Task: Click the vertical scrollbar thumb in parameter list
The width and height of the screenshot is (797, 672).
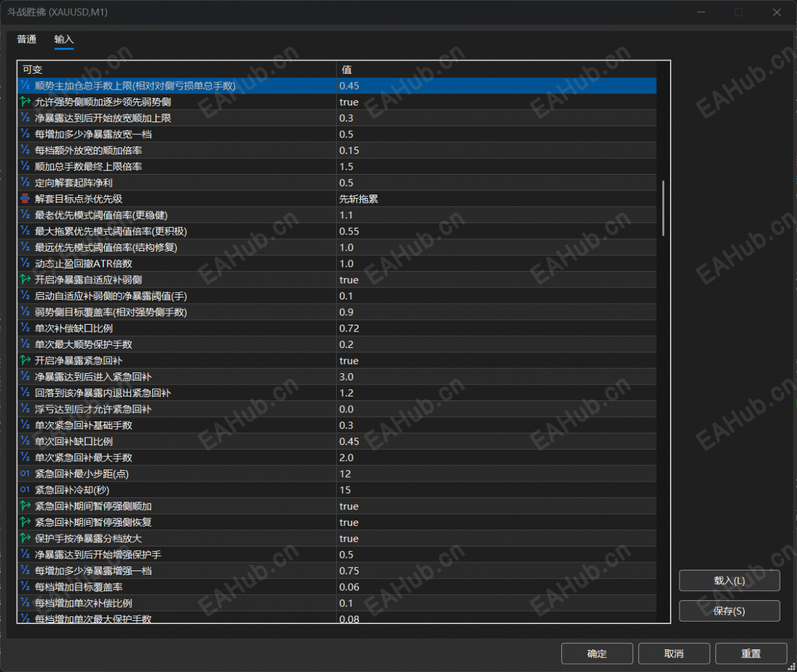Action: (x=663, y=208)
